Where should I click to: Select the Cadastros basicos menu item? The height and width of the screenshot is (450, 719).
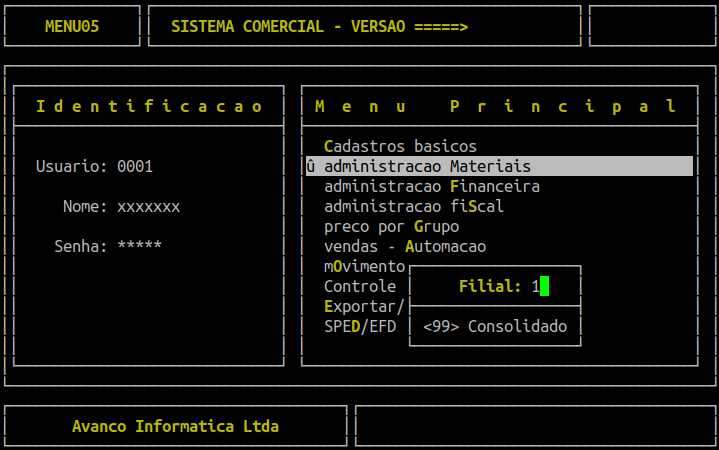[400, 146]
